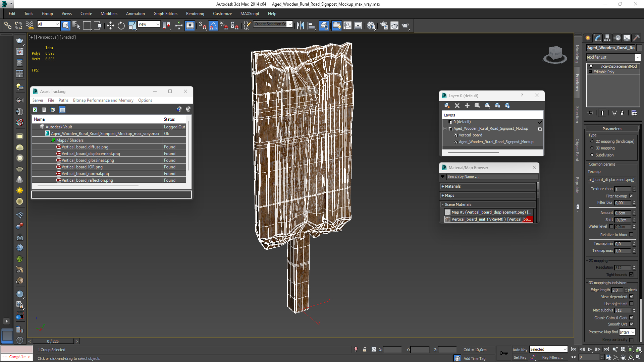Click Refresh in Asset Tracking toolbar

pyautogui.click(x=35, y=110)
